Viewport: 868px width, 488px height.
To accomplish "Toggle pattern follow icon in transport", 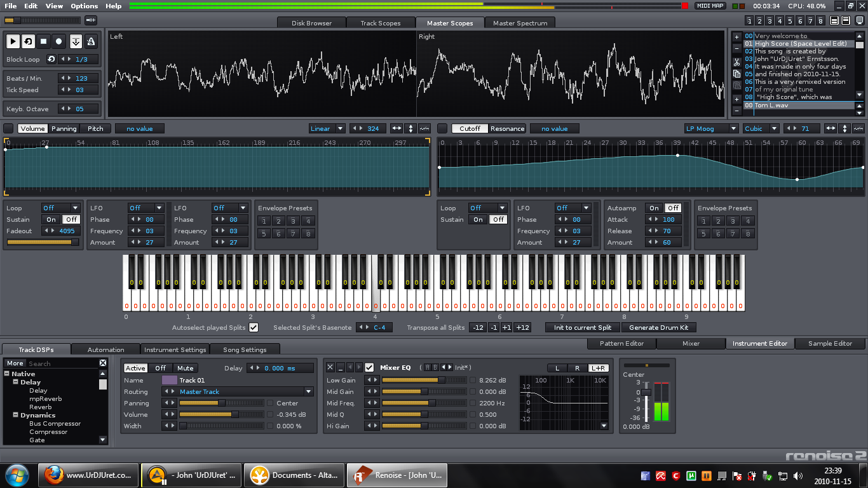I will point(76,41).
